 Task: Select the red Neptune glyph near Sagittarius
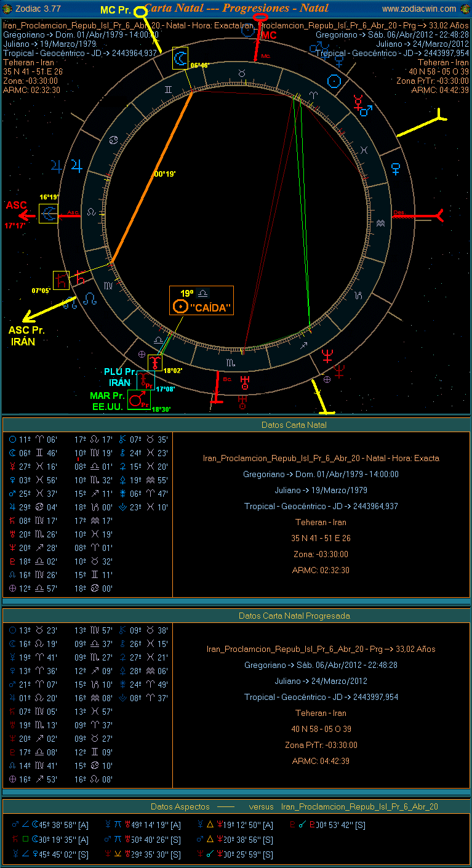327,356
